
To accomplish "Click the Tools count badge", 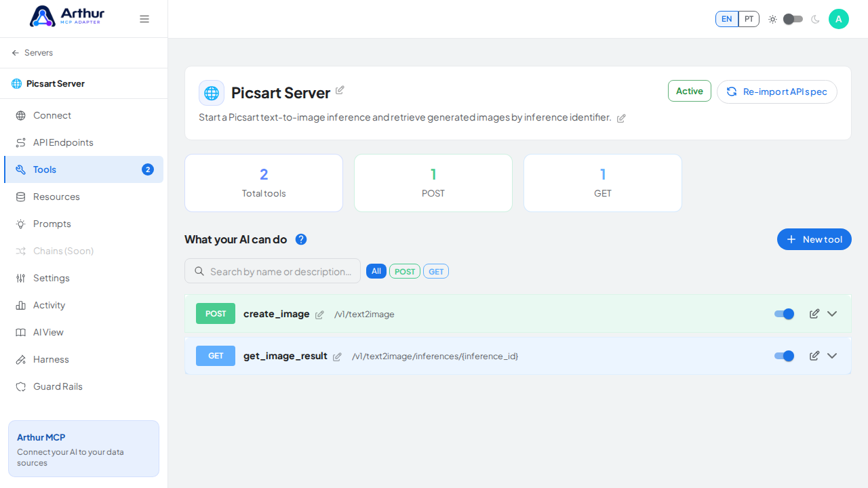I will coord(148,169).
